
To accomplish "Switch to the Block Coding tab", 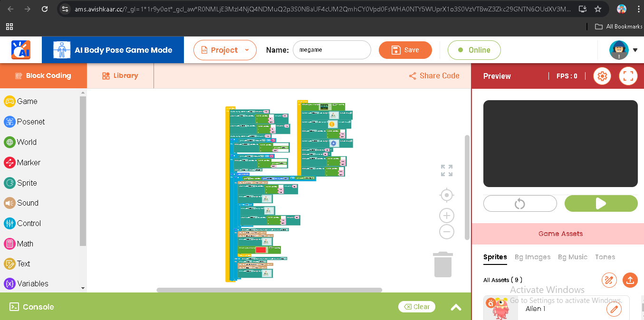I will coord(43,75).
